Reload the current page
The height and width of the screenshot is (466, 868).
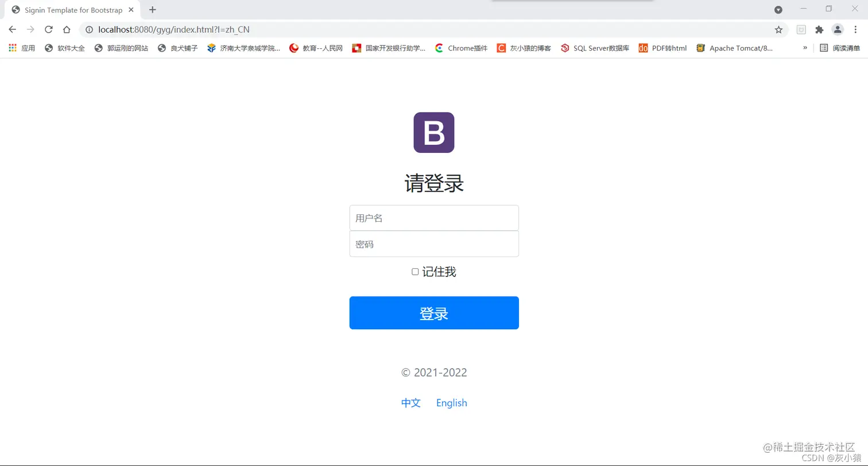pyautogui.click(x=49, y=29)
